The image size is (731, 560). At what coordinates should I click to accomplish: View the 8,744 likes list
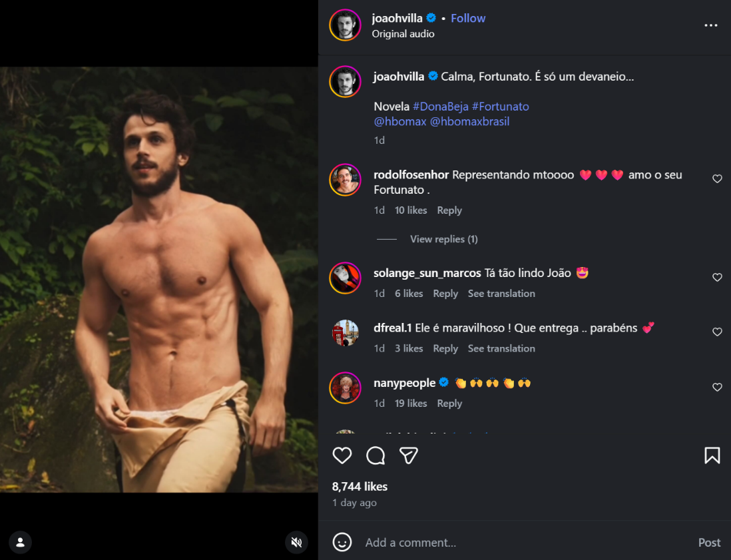[x=360, y=486]
